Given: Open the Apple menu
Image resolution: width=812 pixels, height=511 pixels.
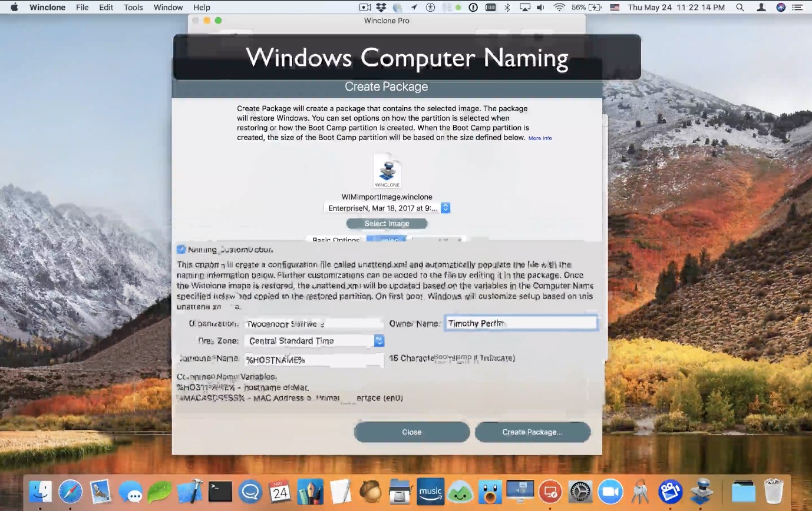Looking at the screenshot, I should pyautogui.click(x=14, y=7).
